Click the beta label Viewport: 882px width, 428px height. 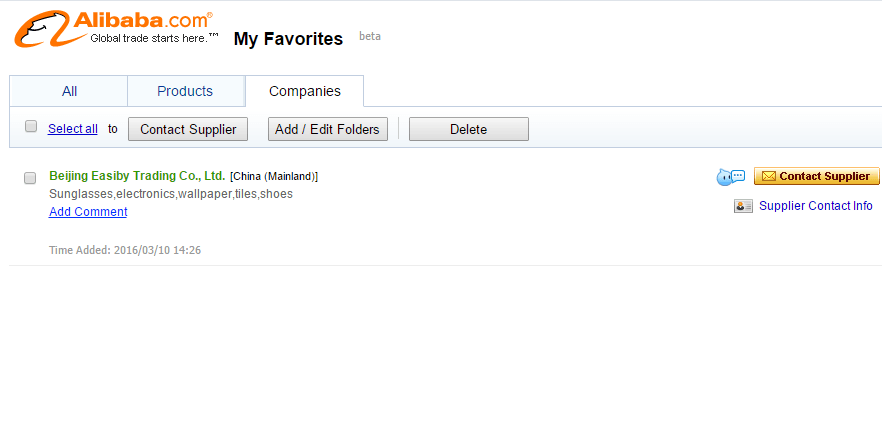(x=370, y=37)
